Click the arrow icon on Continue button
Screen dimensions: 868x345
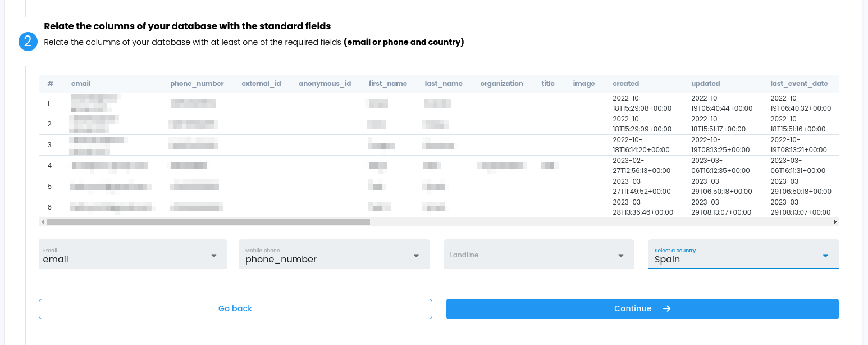[x=666, y=308]
